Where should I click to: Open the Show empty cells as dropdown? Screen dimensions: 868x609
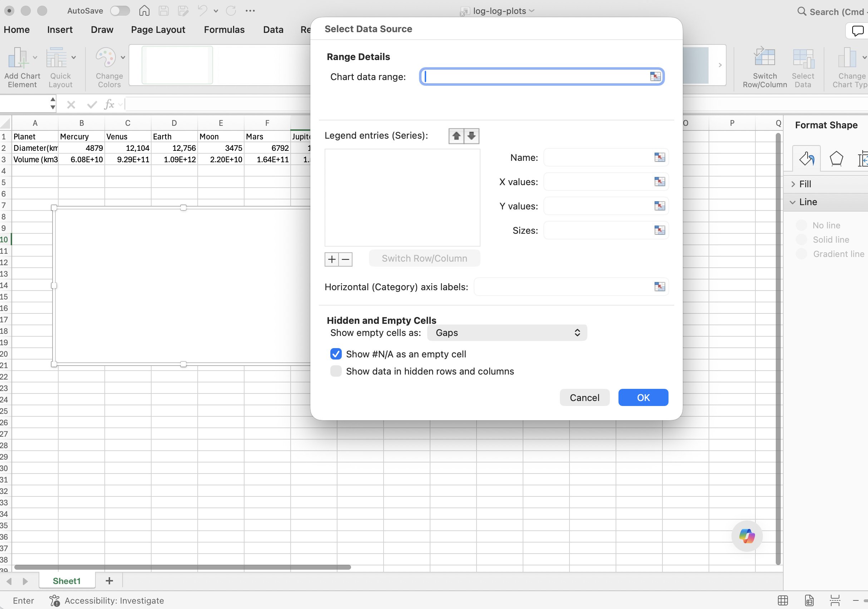pyautogui.click(x=507, y=333)
